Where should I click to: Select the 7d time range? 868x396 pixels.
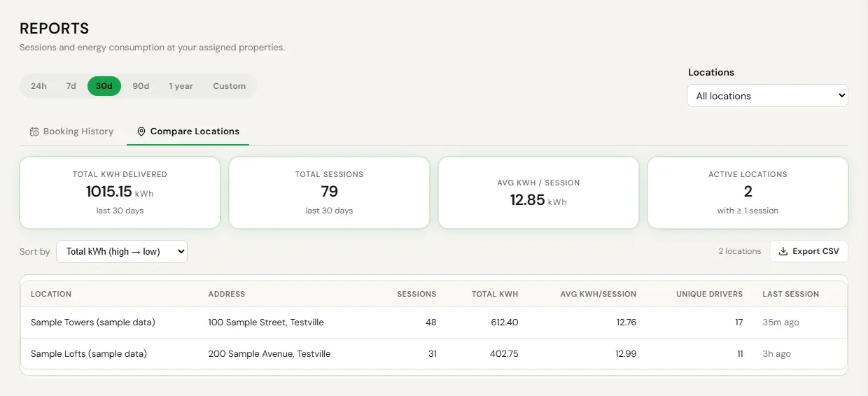[71, 86]
